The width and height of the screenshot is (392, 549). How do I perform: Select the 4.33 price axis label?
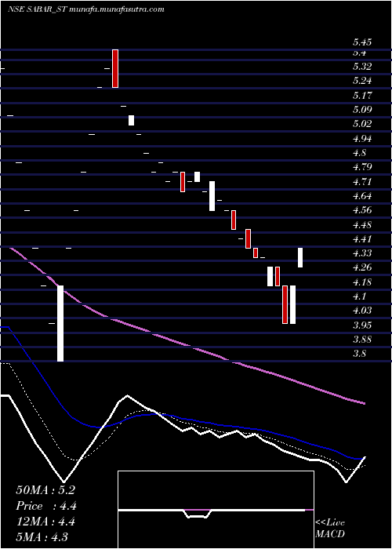coord(362,253)
